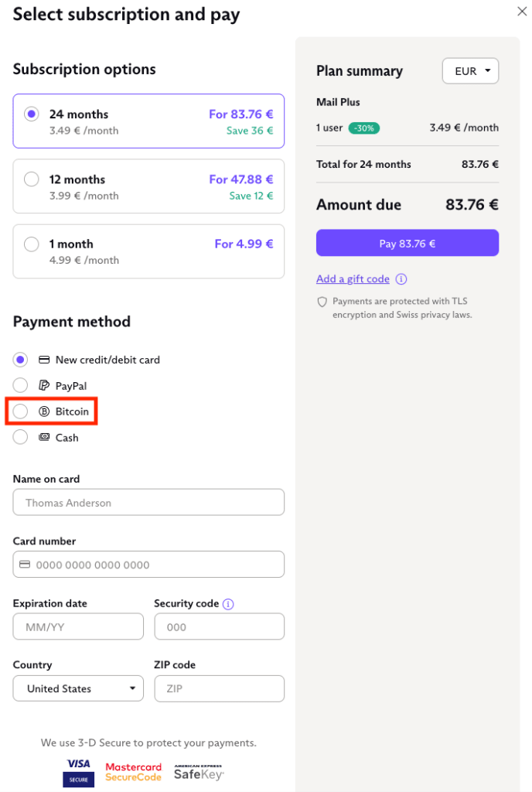The width and height of the screenshot is (532, 792).
Task: Click the Mastercard SecureCode logo
Action: click(x=133, y=772)
